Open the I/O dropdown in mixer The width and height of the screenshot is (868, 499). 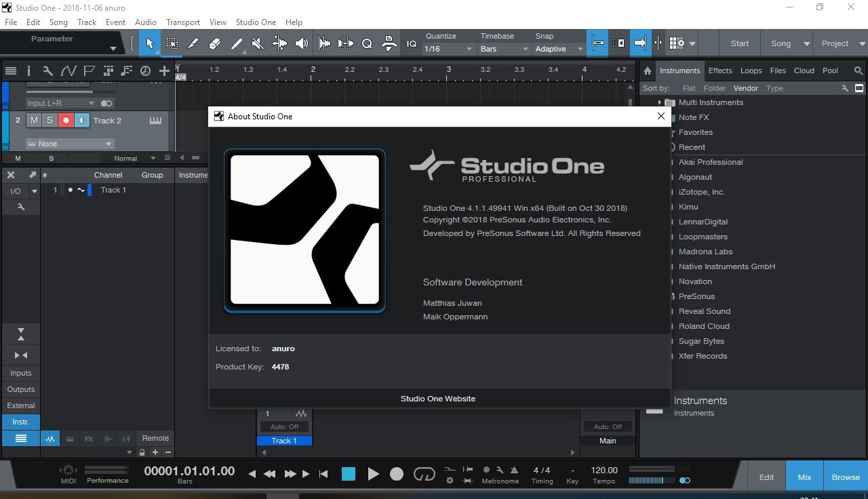click(x=34, y=191)
